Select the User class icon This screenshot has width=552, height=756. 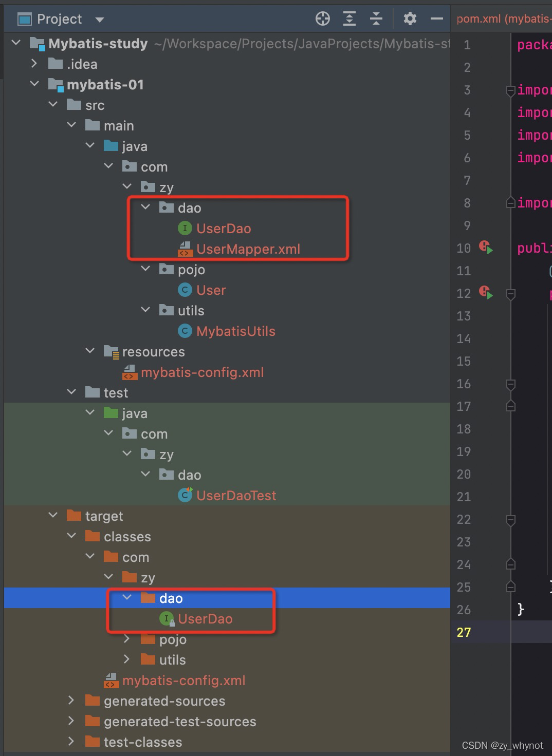coord(185,290)
